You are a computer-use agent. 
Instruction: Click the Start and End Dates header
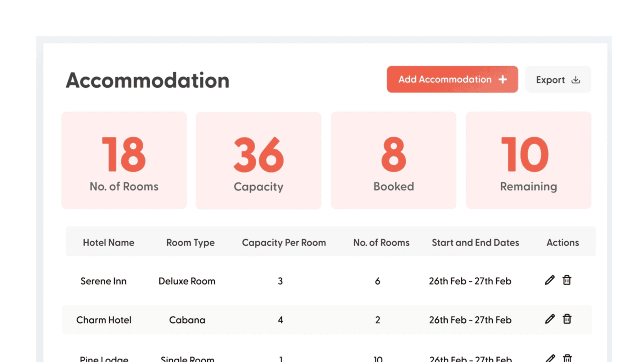click(x=475, y=242)
